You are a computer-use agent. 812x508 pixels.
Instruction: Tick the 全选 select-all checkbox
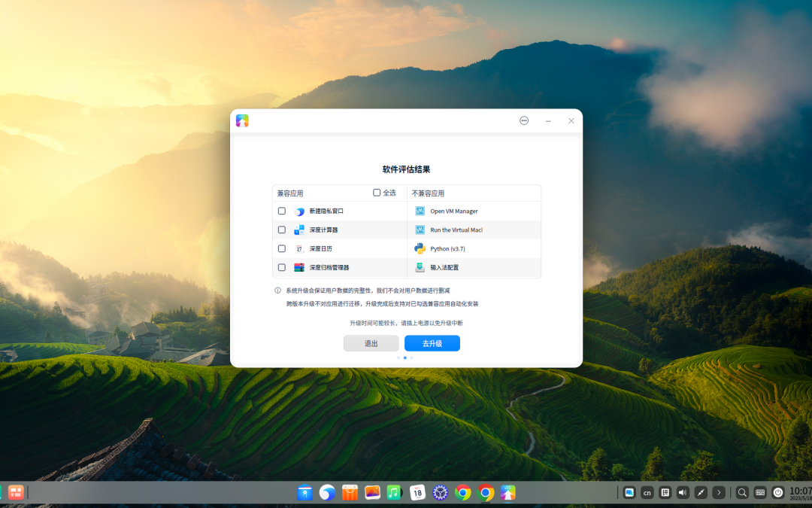[x=377, y=193]
